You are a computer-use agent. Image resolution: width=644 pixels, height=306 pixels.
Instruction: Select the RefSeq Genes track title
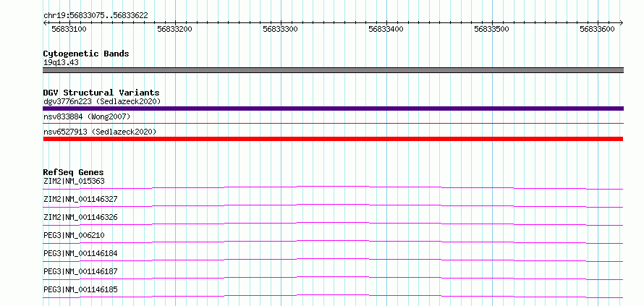[74, 172]
